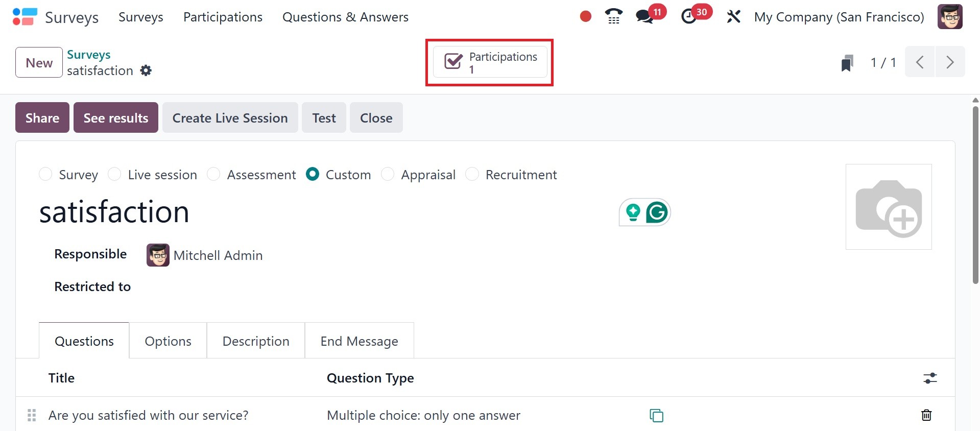980x431 pixels.
Task: Switch to the Options tab
Action: coord(168,341)
